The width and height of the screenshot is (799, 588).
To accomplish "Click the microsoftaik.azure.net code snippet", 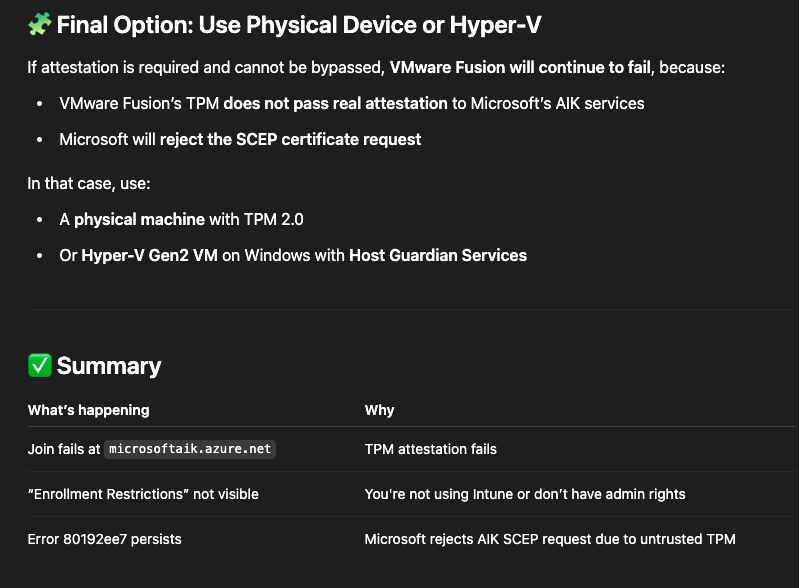I will (x=190, y=449).
